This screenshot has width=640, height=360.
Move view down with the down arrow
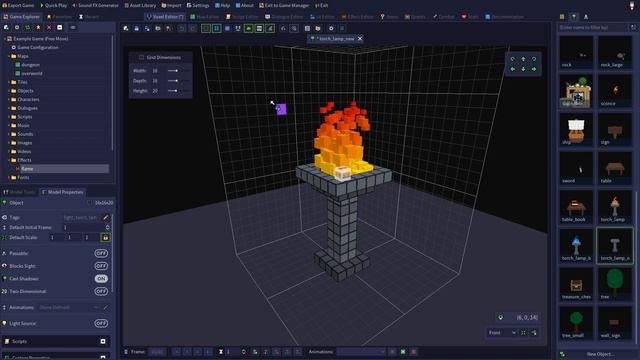pos(523,69)
